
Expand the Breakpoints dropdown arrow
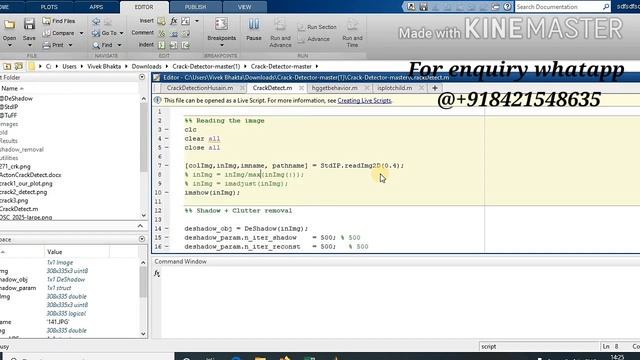(x=222, y=45)
